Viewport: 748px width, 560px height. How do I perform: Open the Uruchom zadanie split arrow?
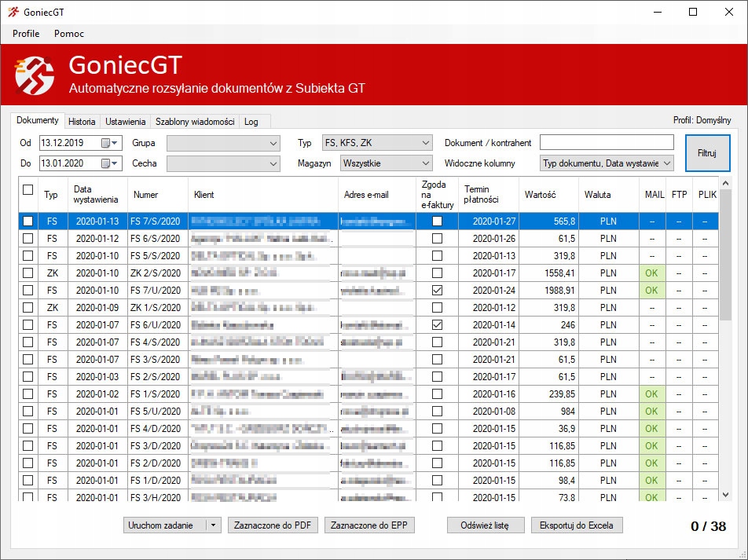(214, 525)
